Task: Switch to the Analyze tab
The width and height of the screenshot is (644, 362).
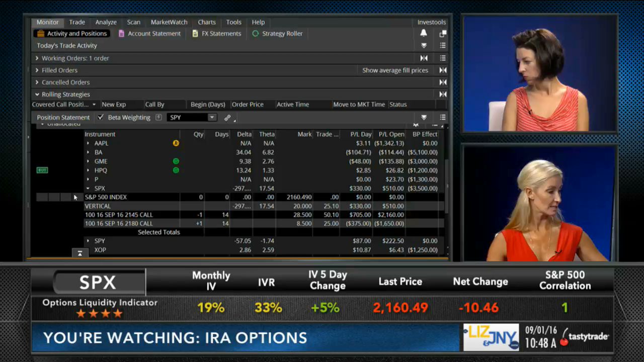Action: click(x=106, y=22)
